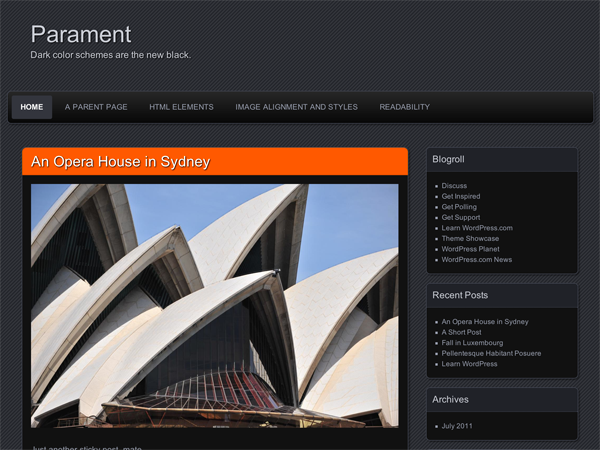600x450 pixels.
Task: Open A Parent Page menu item
Action: point(96,107)
